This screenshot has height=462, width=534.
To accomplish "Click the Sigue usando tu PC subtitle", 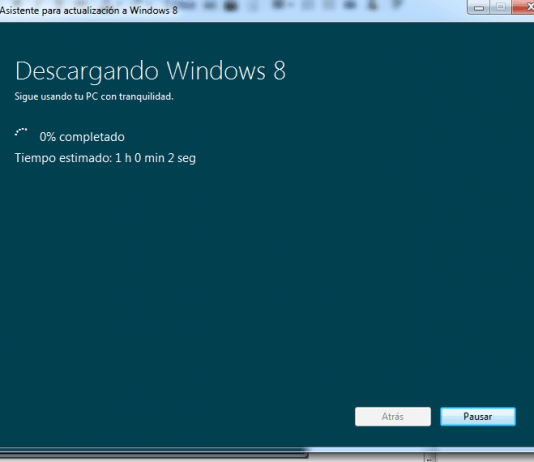I will tap(94, 97).
